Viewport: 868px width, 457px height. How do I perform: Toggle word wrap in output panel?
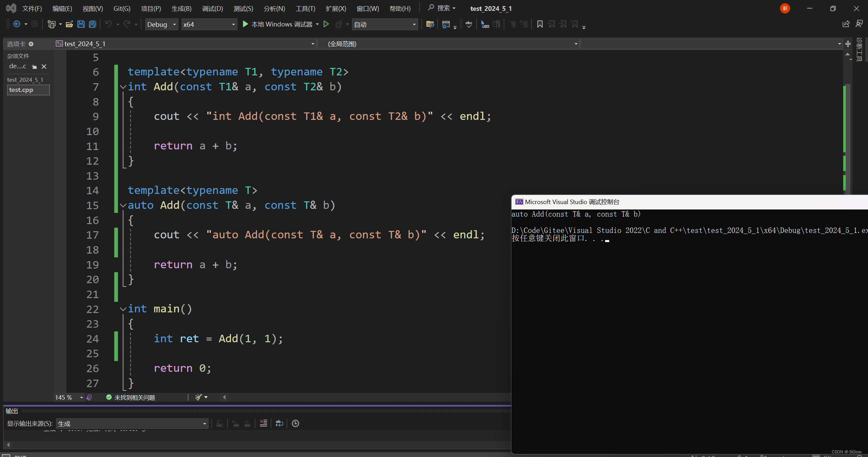pos(279,423)
